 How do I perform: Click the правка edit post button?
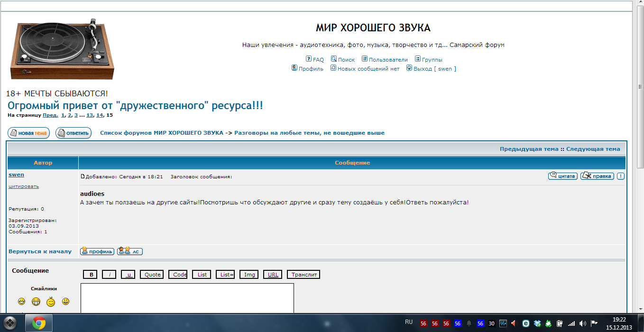click(597, 176)
